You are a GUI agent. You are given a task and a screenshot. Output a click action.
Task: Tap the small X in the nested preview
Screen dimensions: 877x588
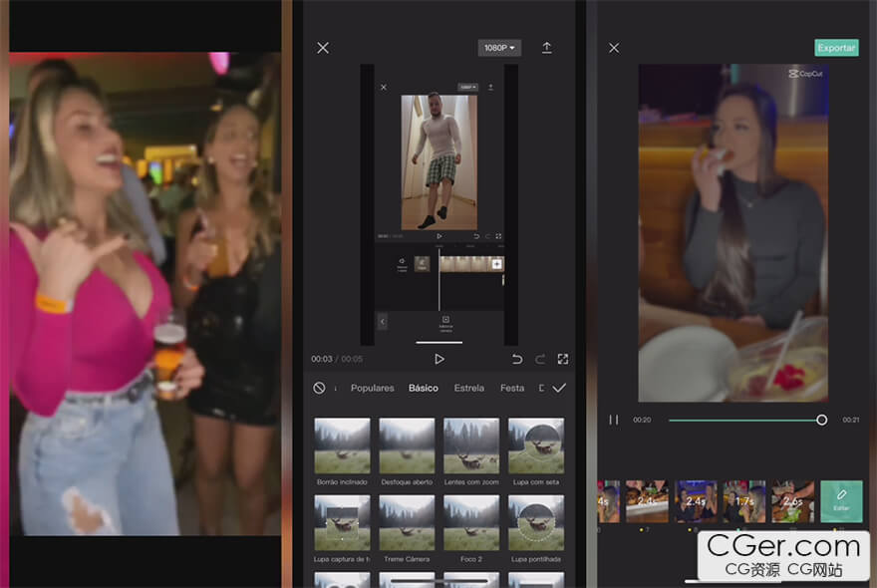(384, 88)
